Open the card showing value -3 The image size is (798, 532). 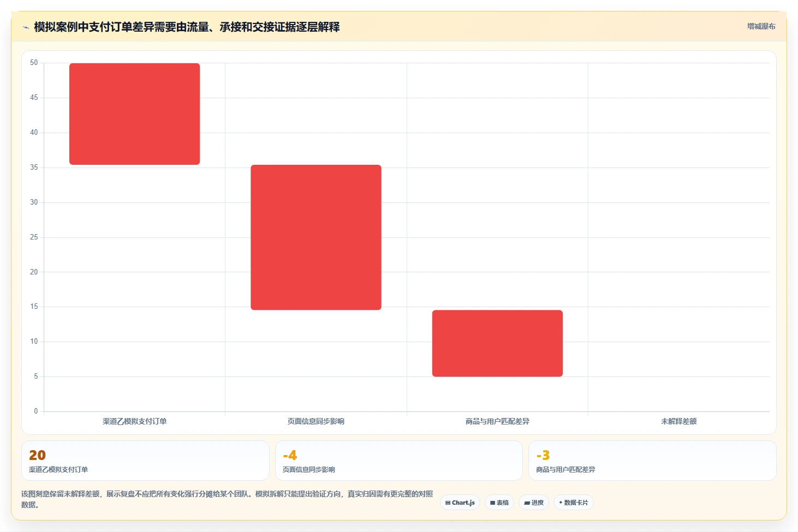click(652, 461)
